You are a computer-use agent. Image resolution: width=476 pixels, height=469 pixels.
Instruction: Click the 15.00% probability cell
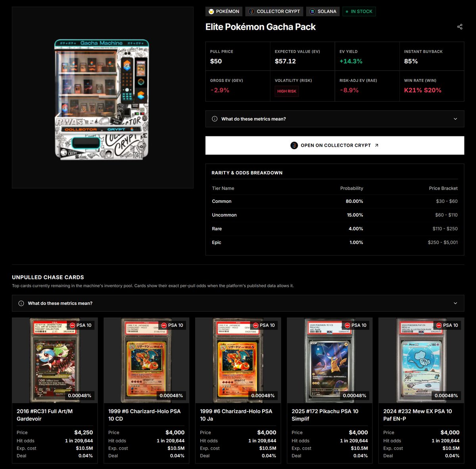(x=355, y=215)
